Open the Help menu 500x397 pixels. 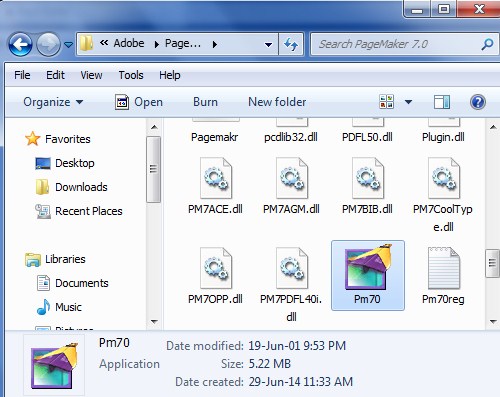coord(170,75)
